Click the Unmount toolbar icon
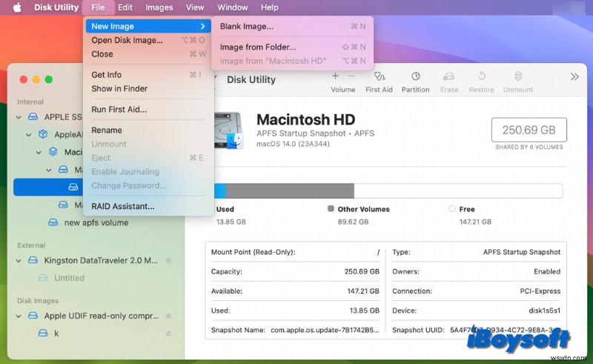The height and width of the screenshot is (364, 593). [x=518, y=76]
